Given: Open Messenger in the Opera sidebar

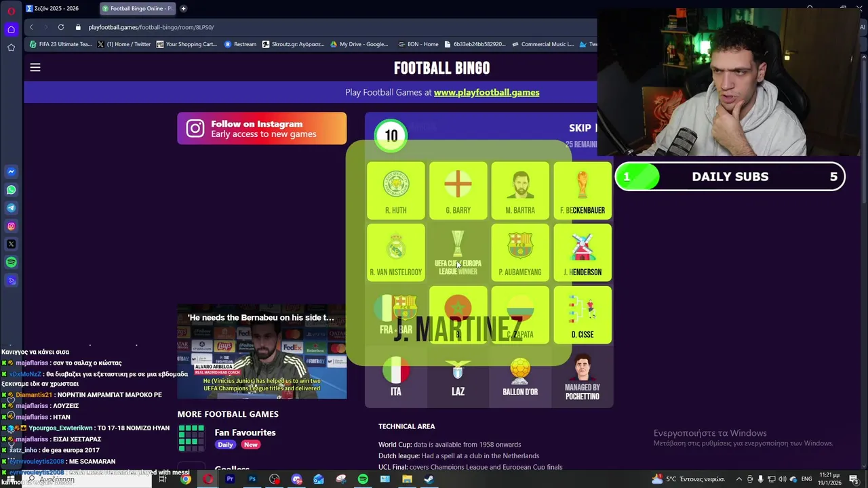Looking at the screenshot, I should tap(11, 172).
